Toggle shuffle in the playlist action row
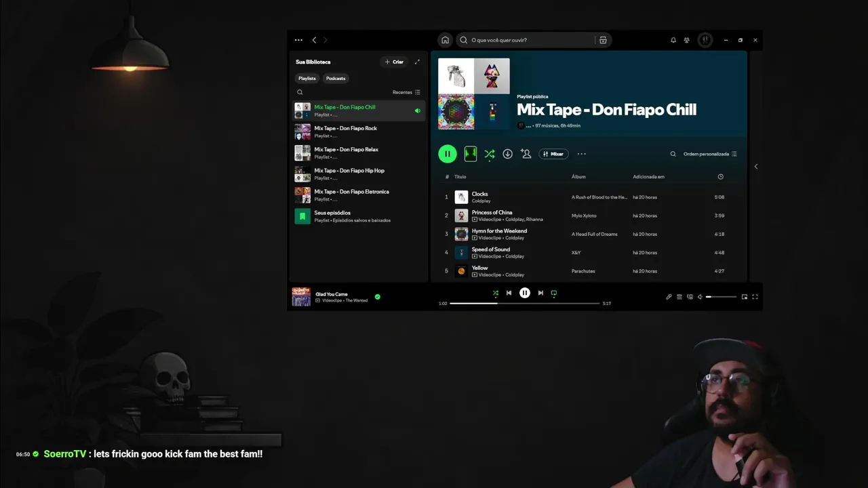The image size is (868, 488). pyautogui.click(x=489, y=154)
